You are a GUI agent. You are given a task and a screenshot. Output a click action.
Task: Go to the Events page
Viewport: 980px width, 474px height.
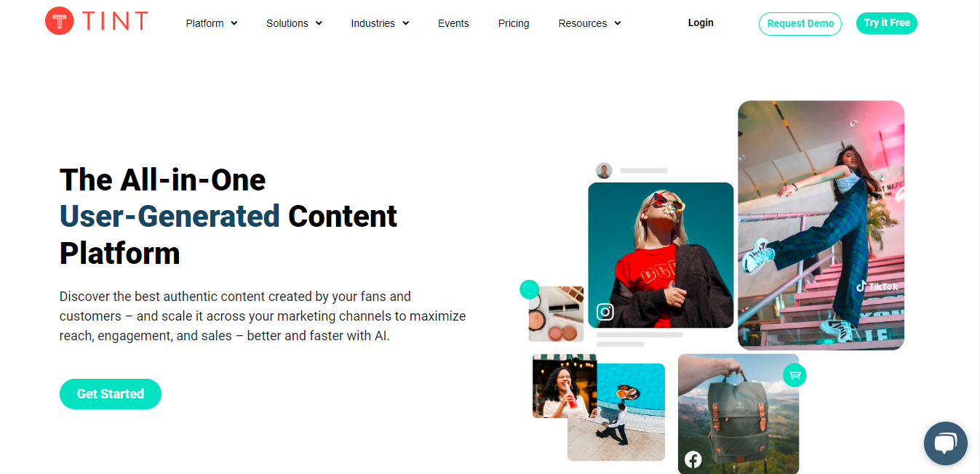coord(453,23)
